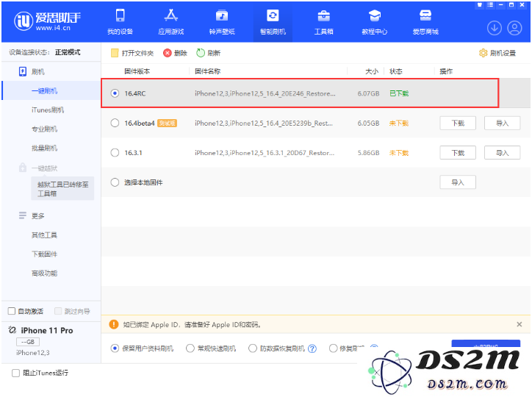Viewport: 532px width, 397px height.
Task: Click the green 刷新 refresh icon
Action: (201, 53)
